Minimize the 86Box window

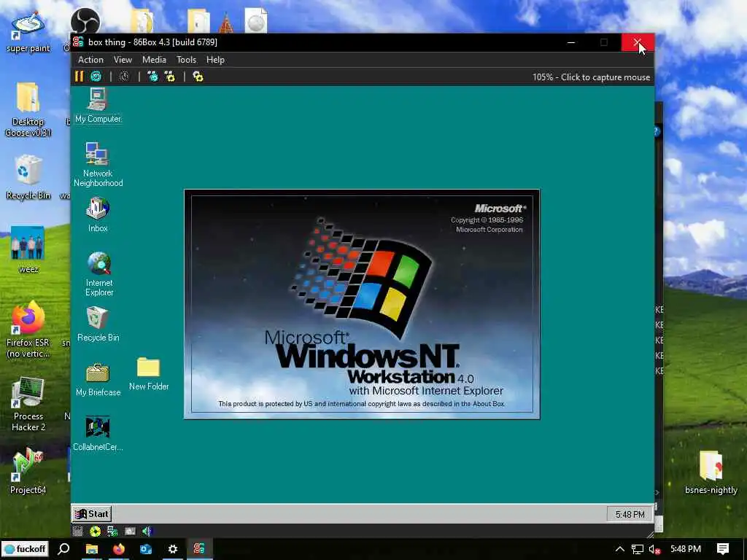571,42
